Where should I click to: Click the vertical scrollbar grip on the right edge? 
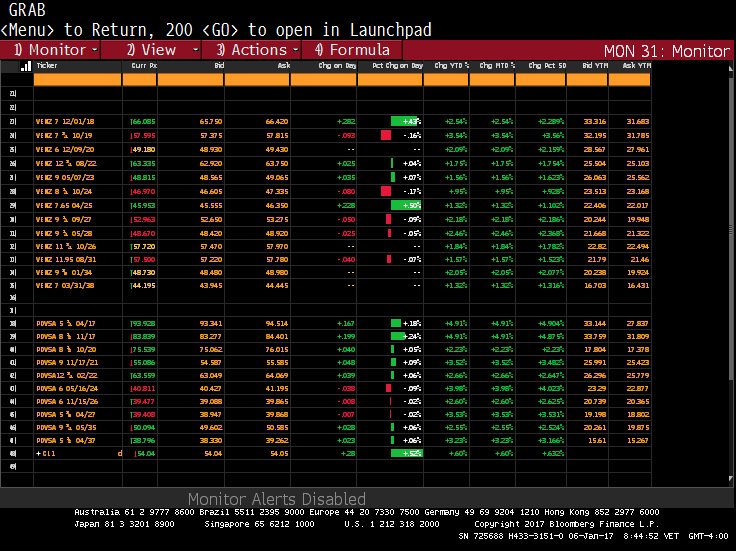pyautogui.click(x=730, y=229)
